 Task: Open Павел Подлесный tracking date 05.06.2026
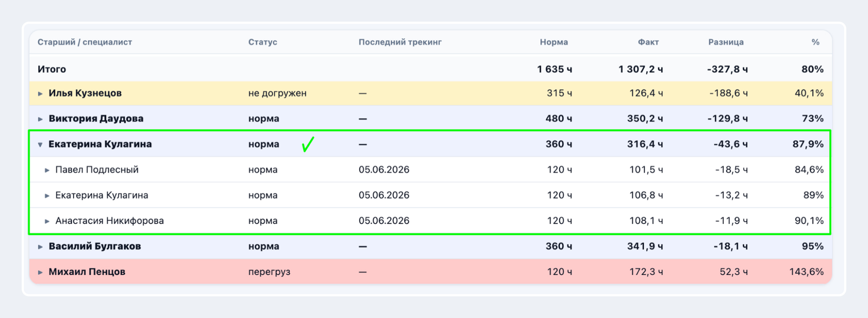click(384, 169)
